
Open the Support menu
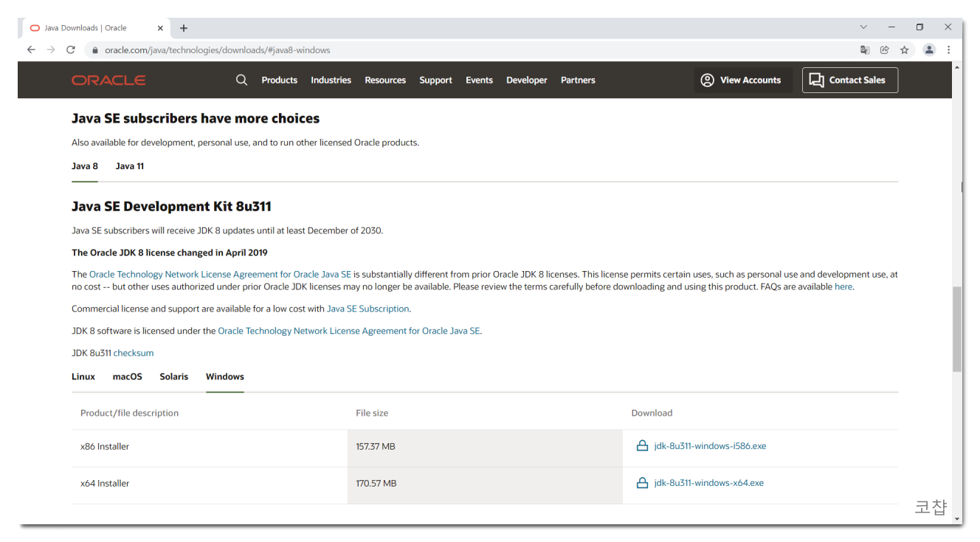435,80
